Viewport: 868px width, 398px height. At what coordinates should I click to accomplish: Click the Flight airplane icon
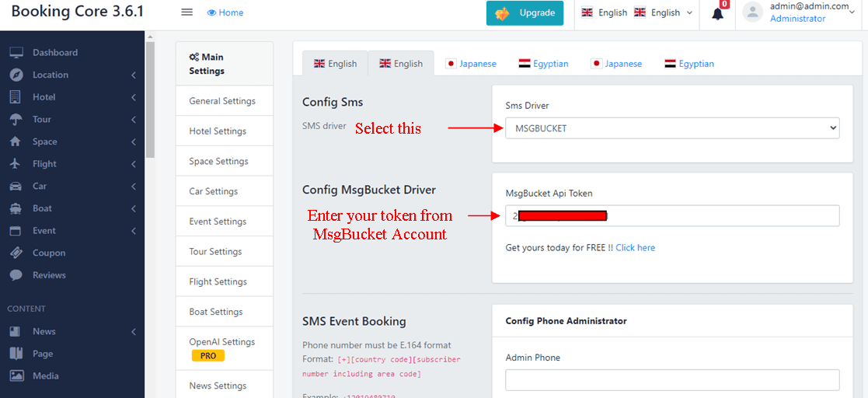16,164
